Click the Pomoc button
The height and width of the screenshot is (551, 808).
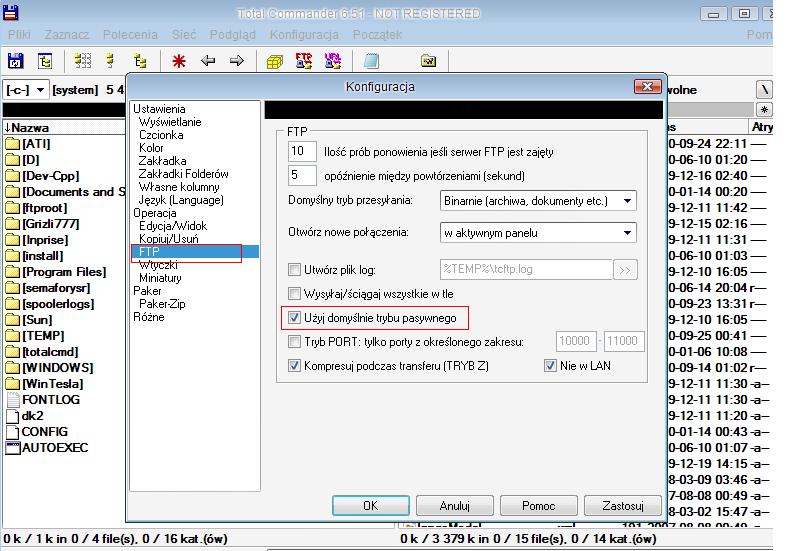(x=538, y=506)
